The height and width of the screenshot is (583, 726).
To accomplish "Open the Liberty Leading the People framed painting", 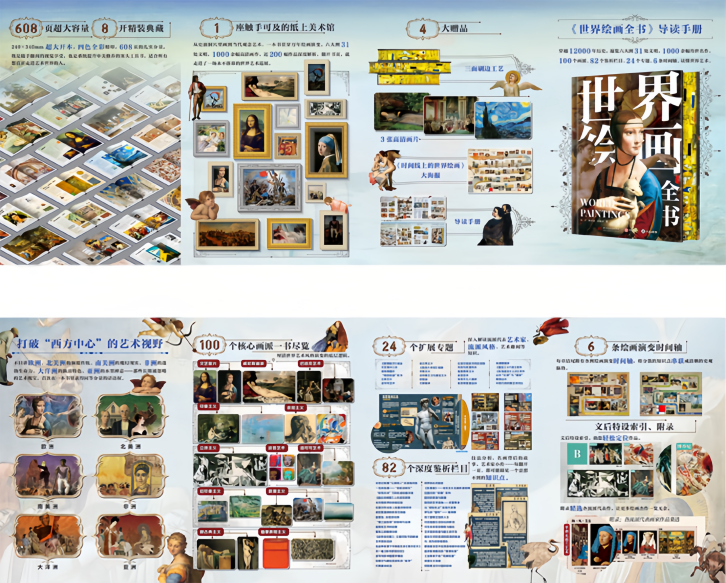I will tap(269, 188).
